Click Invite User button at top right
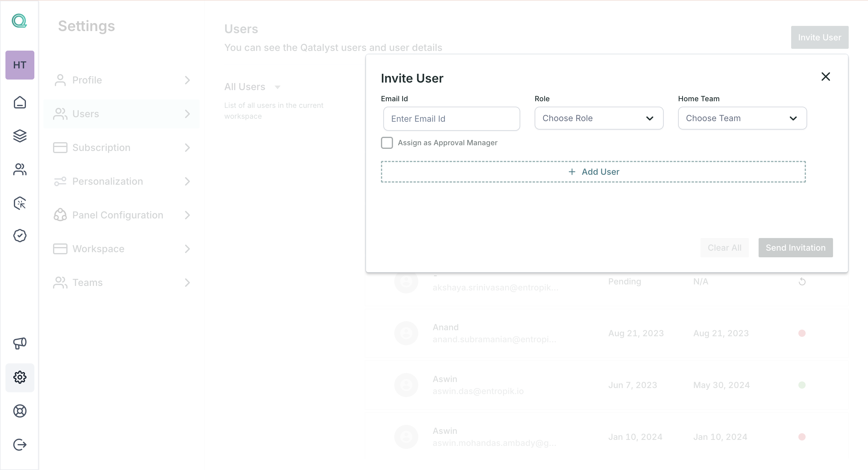868x470 pixels. 819,37
